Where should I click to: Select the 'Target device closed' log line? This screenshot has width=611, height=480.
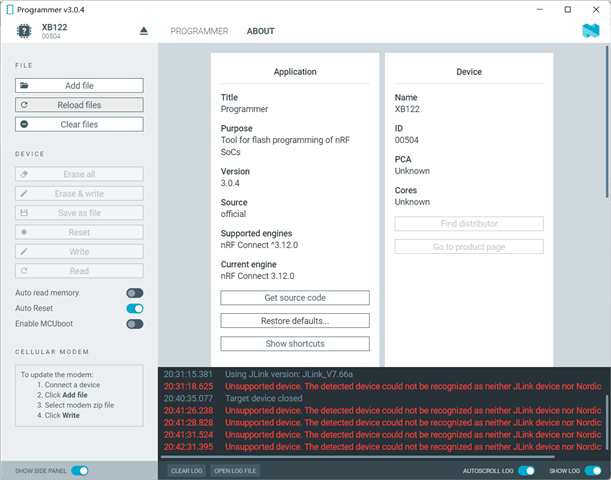(263, 398)
